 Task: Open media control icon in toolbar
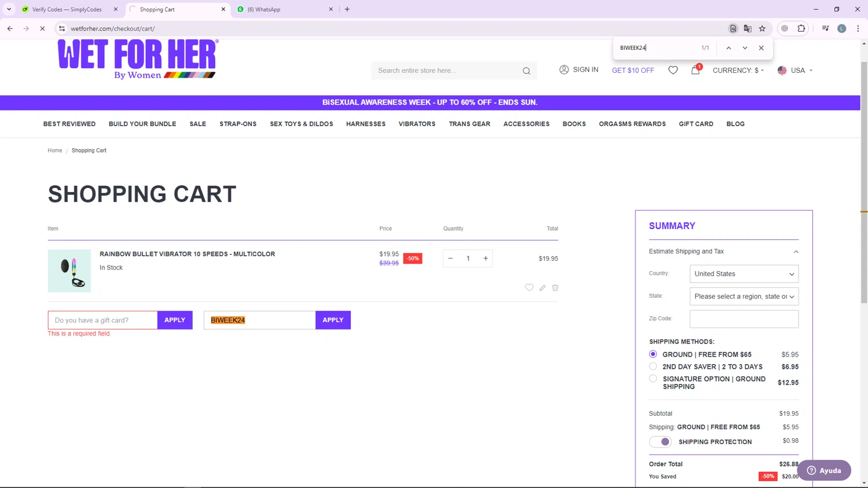(x=825, y=28)
